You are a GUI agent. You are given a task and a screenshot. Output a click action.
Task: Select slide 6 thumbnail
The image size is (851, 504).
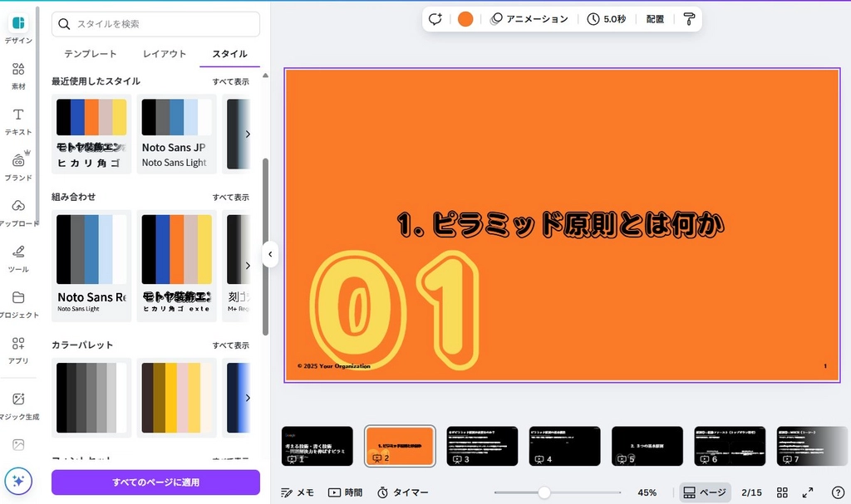click(730, 446)
